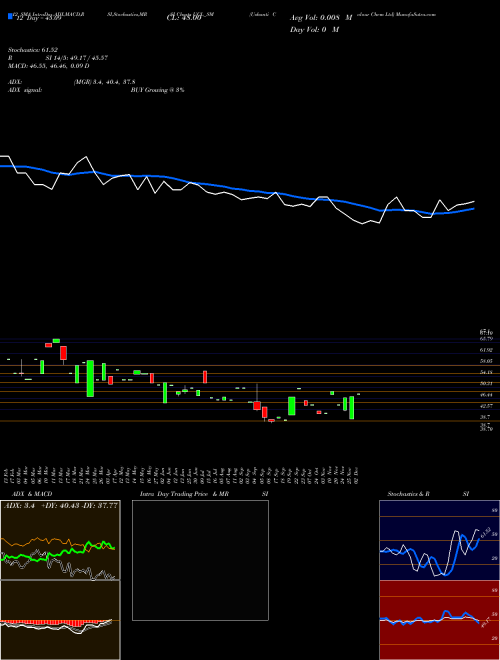Viewport: 500px width, 660px height.
Task: Select the 'Avg Vol: 0.008 M' reading
Action: (321, 18)
